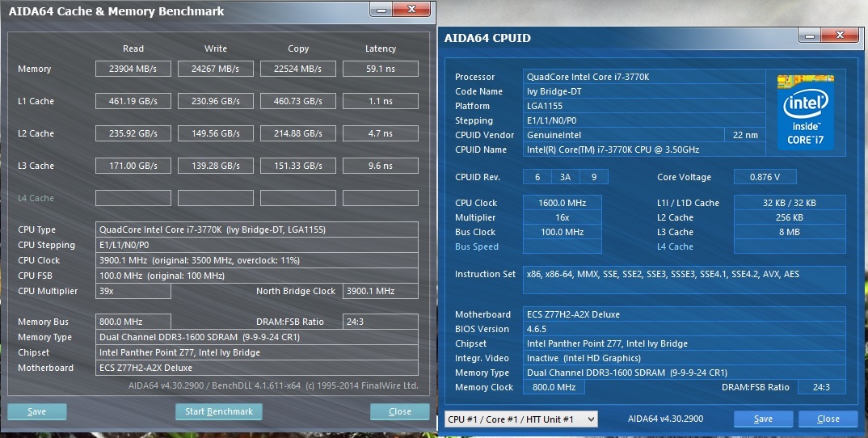The height and width of the screenshot is (438, 868).
Task: Save the Cache & Memory Benchmark results
Action: (x=37, y=411)
